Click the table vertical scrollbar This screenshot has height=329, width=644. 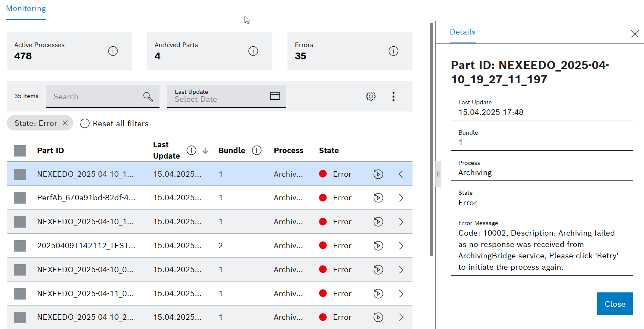coord(431,139)
